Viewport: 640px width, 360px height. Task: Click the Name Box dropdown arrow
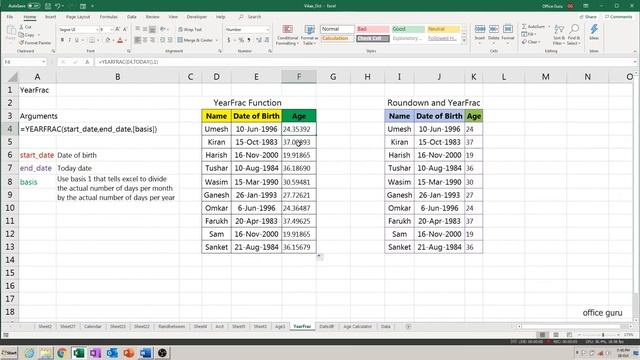[x=44, y=62]
